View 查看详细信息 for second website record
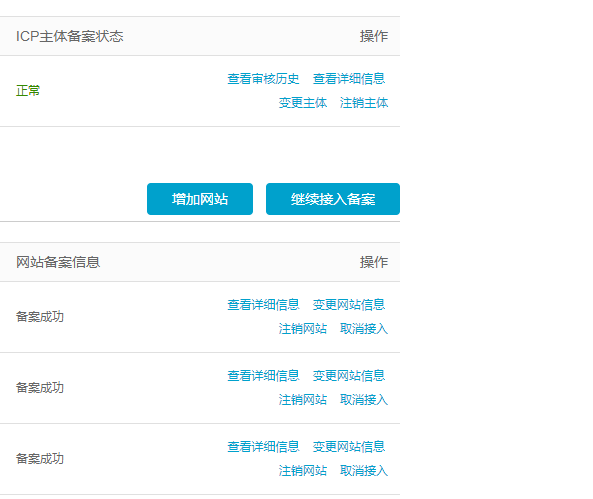Image resolution: width=593 pixels, height=499 pixels. pos(263,376)
